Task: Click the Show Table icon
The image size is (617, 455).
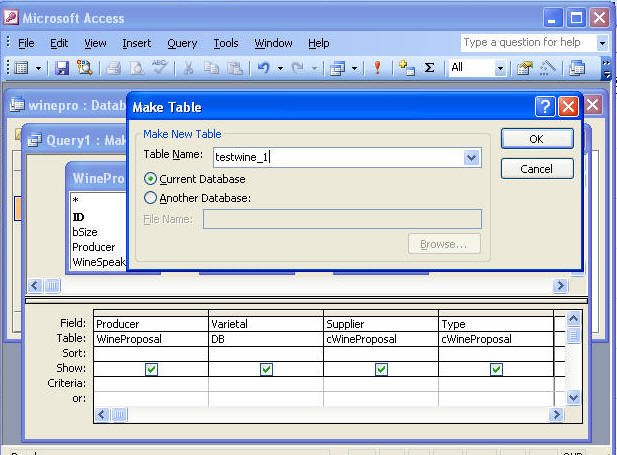Action: 406,68
